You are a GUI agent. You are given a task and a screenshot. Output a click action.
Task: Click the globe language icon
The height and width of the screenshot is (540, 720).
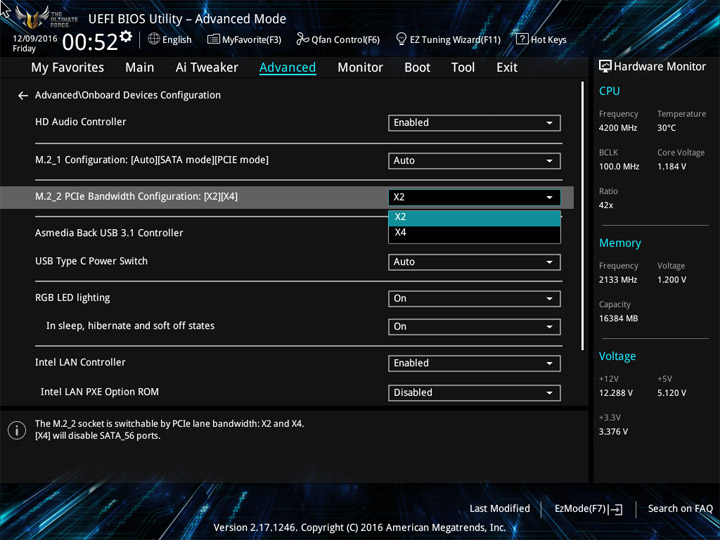tap(154, 39)
